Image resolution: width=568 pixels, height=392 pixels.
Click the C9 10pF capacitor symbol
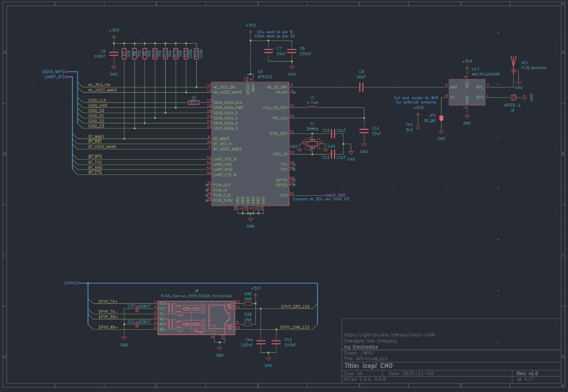pyautogui.click(x=361, y=87)
